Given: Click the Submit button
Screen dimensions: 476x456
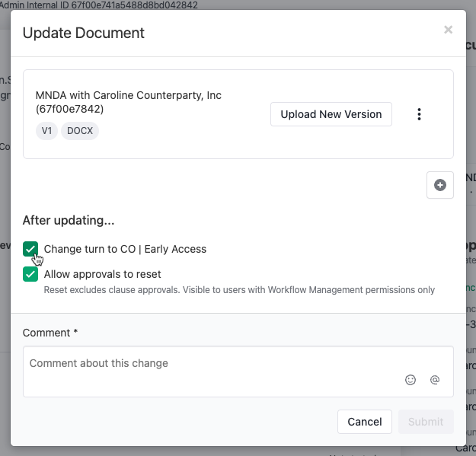Looking at the screenshot, I should pyautogui.click(x=426, y=422).
